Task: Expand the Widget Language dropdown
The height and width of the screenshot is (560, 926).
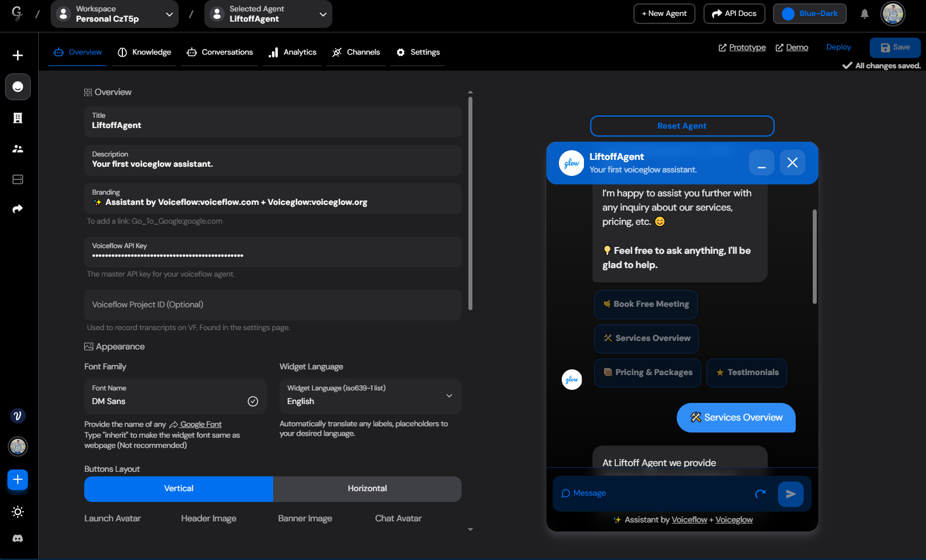Action: [449, 396]
